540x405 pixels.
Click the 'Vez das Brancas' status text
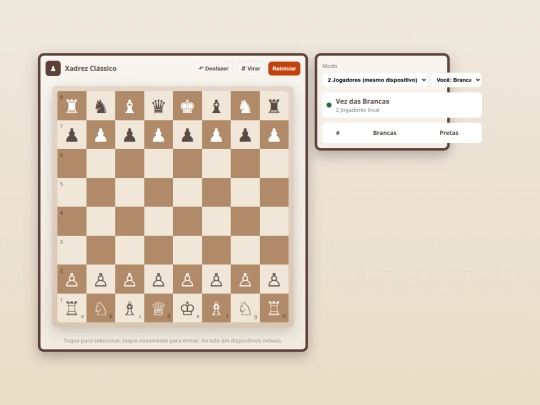pos(362,101)
